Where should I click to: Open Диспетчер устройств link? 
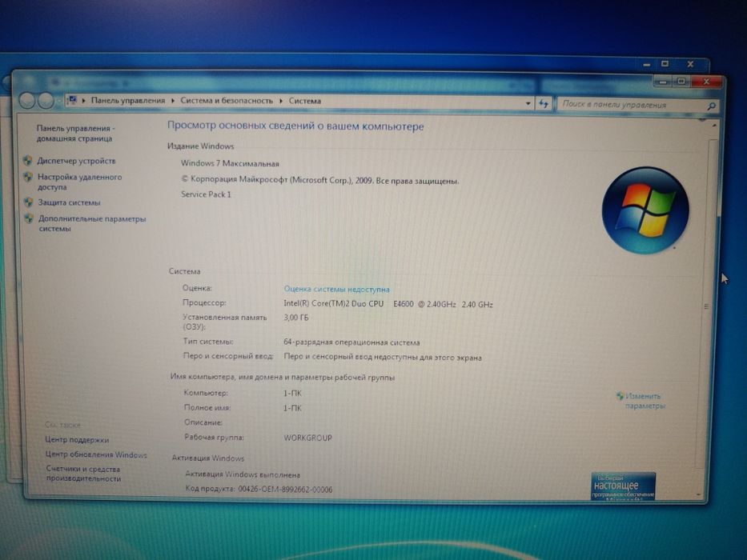pos(76,161)
